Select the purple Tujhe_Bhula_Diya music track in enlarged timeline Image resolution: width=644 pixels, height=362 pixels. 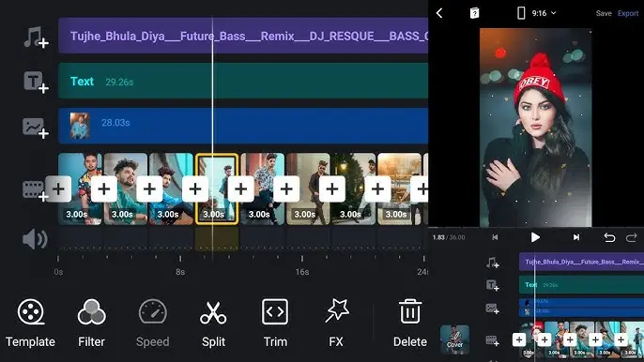pos(243,36)
